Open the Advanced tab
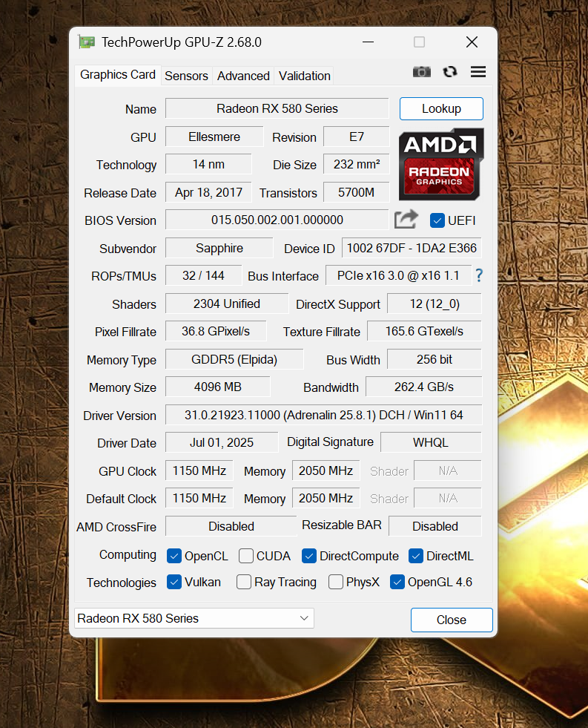 tap(243, 76)
